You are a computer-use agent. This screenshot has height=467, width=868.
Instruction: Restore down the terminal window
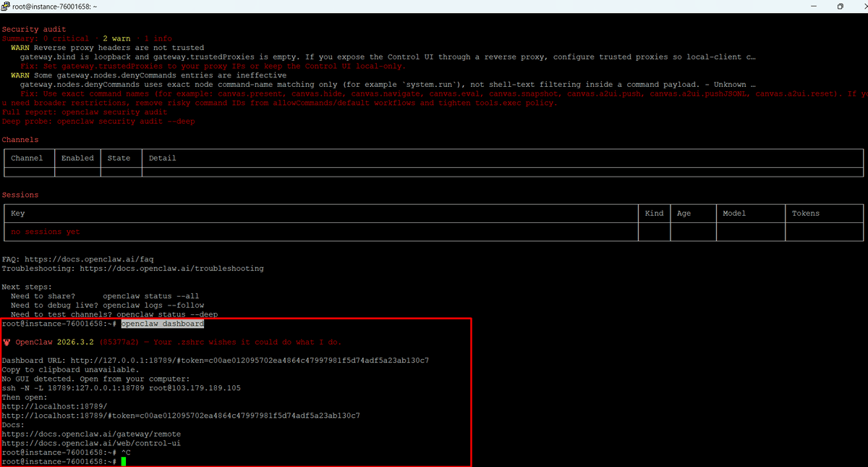840,7
